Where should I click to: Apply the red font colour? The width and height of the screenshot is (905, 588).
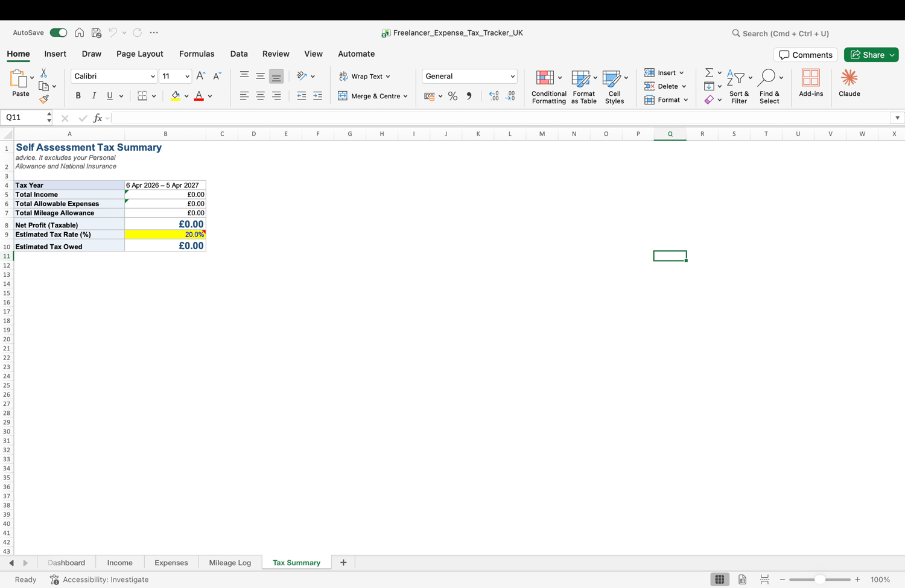[198, 96]
